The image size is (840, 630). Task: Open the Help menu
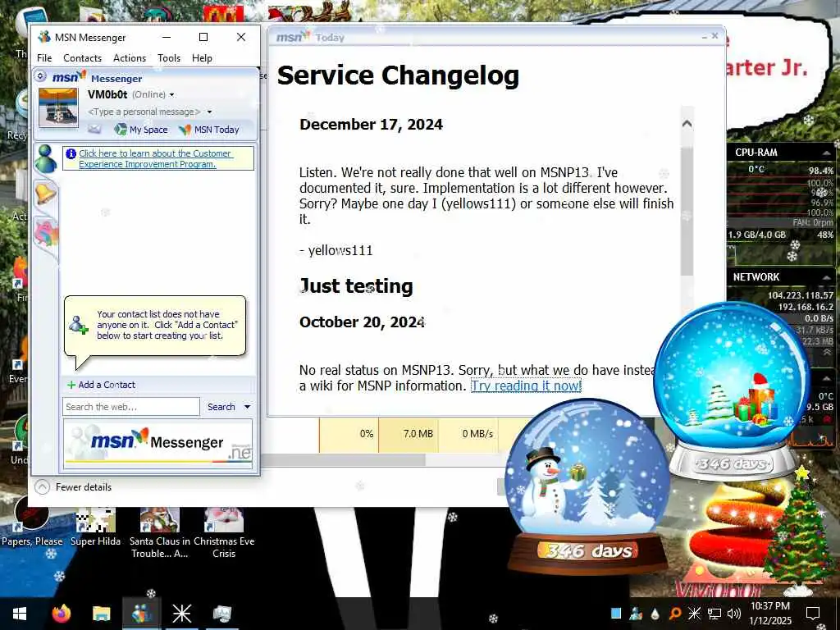(202, 58)
